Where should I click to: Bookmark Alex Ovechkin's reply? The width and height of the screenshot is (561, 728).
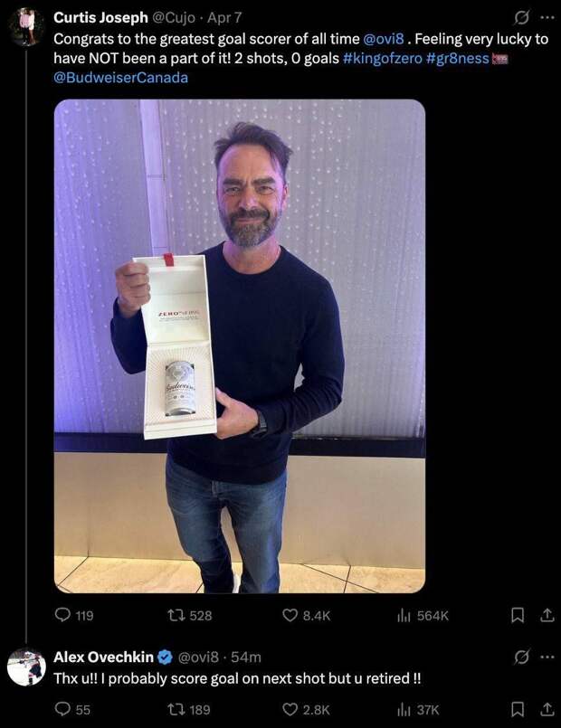pyautogui.click(x=518, y=709)
